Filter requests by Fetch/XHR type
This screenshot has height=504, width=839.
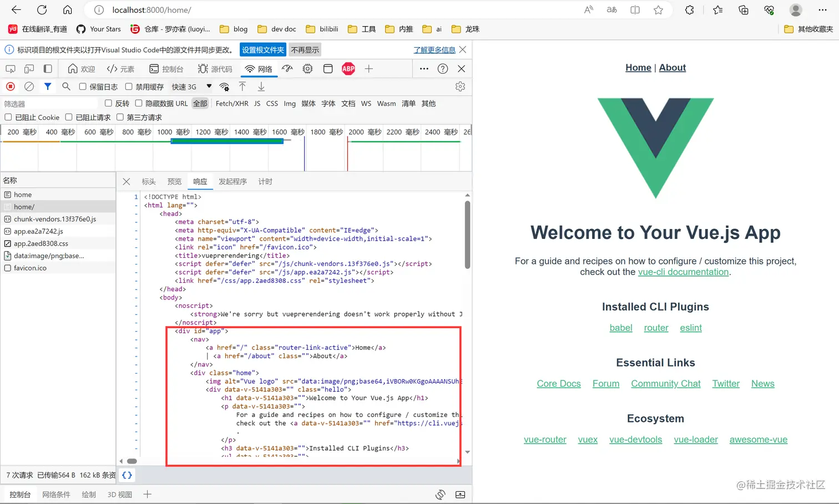click(x=232, y=103)
